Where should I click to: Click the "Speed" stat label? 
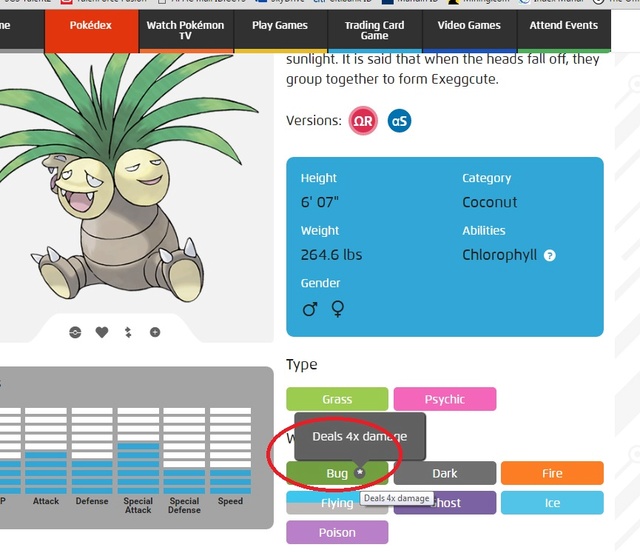click(x=230, y=501)
